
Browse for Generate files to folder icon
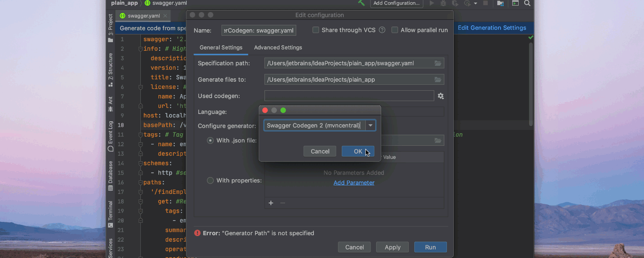pos(438,80)
